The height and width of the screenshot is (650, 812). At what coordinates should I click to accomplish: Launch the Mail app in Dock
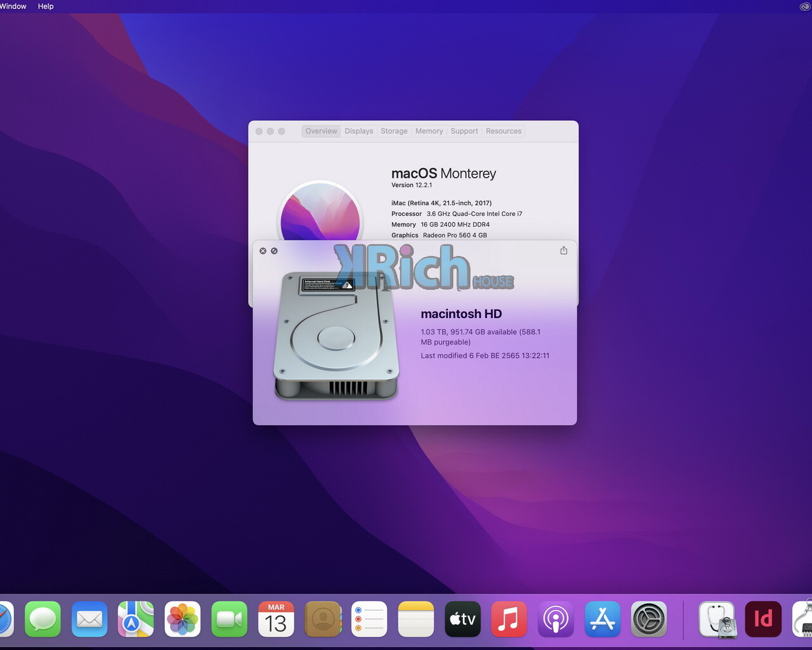[89, 619]
